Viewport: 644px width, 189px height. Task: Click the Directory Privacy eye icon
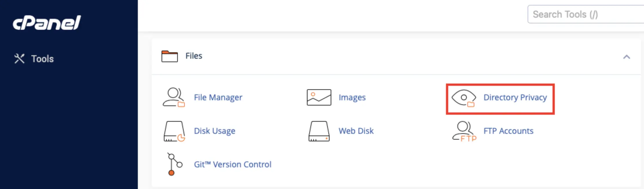click(464, 98)
